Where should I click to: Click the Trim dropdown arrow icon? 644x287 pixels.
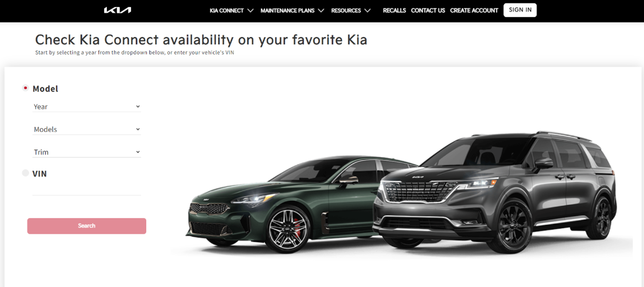[x=138, y=152]
